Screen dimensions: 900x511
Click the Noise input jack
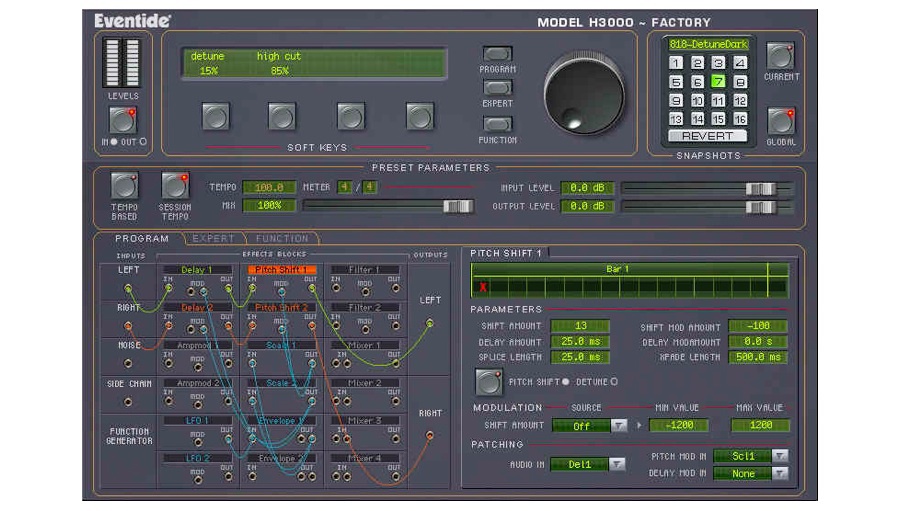[x=128, y=363]
